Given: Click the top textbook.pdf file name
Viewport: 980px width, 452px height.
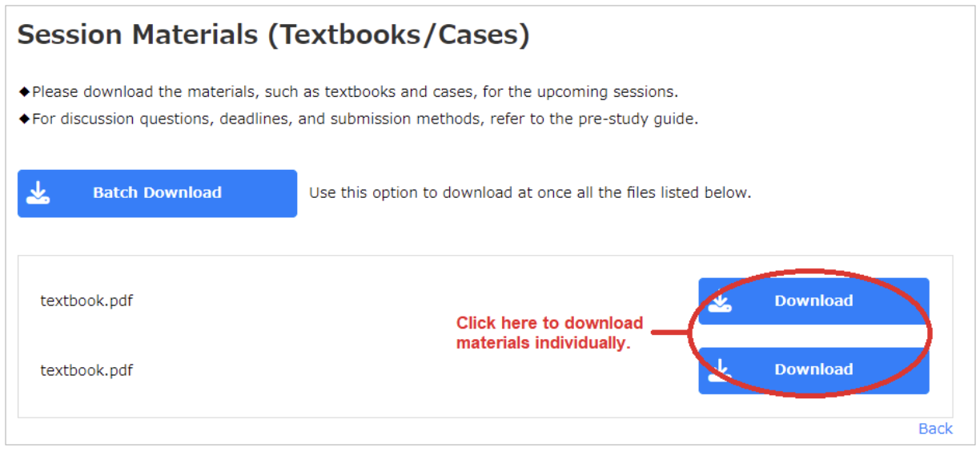Looking at the screenshot, I should pyautogui.click(x=86, y=301).
